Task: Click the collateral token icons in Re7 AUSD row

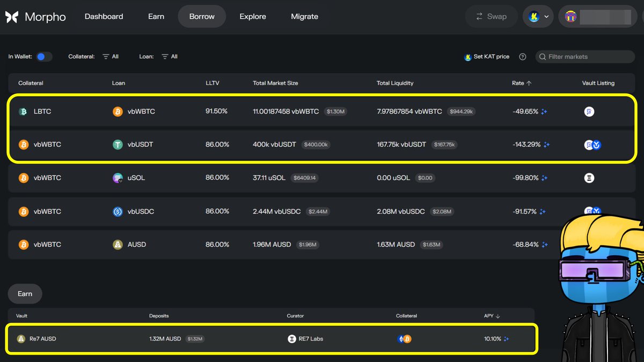Action: click(404, 338)
